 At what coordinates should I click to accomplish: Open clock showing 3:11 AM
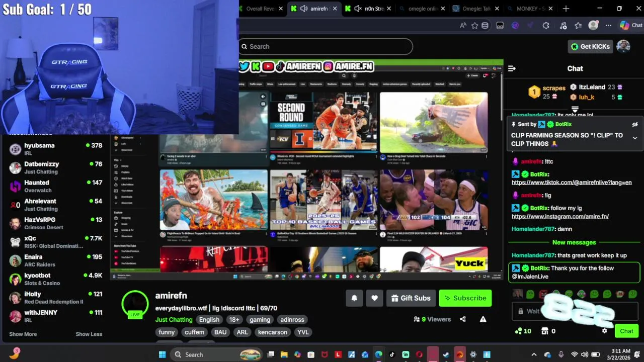(x=621, y=354)
